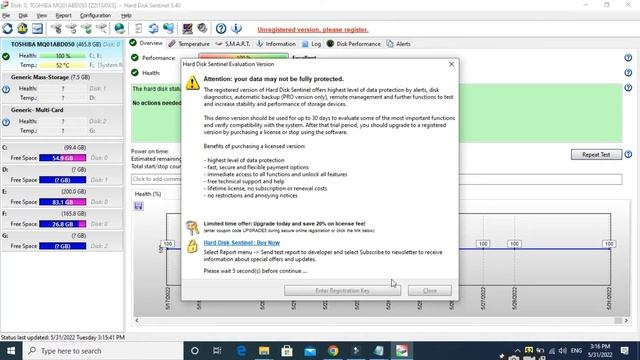The height and width of the screenshot is (360, 640).
Task: Open File Explorer from the taskbar
Action: 264,351
